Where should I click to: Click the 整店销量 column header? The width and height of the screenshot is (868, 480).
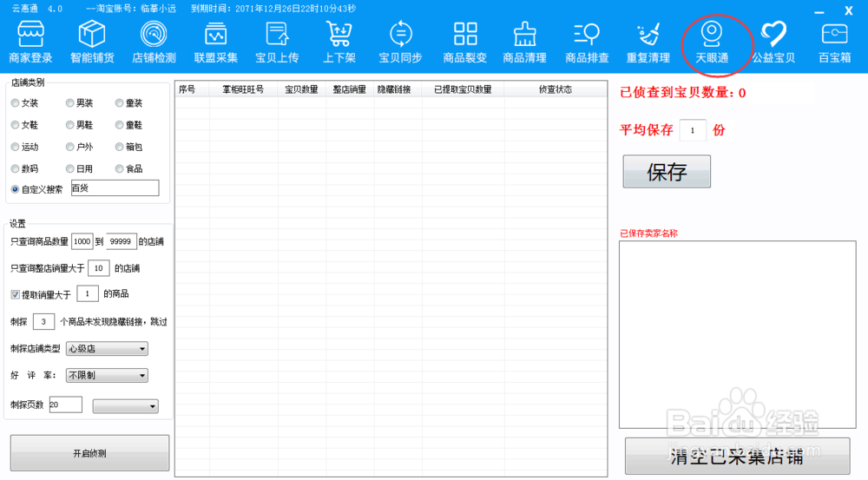click(x=350, y=89)
